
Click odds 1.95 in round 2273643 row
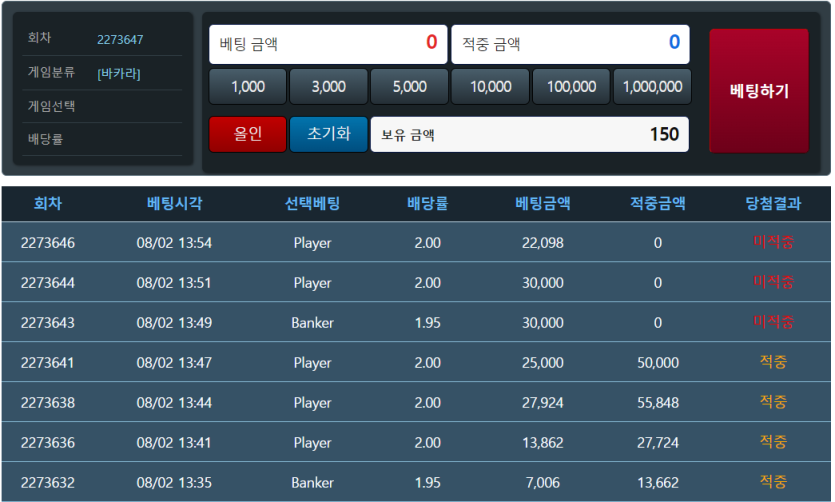coord(428,323)
